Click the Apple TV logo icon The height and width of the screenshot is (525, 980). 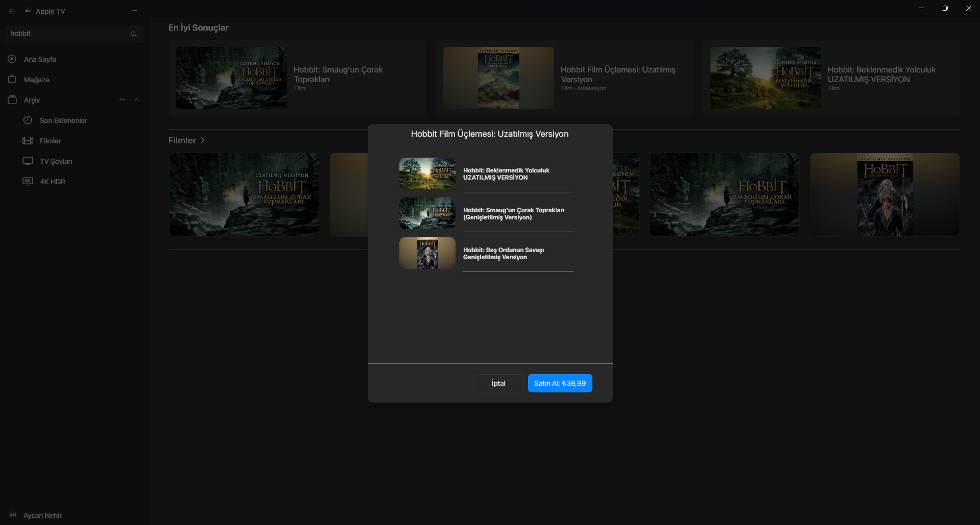(28, 11)
